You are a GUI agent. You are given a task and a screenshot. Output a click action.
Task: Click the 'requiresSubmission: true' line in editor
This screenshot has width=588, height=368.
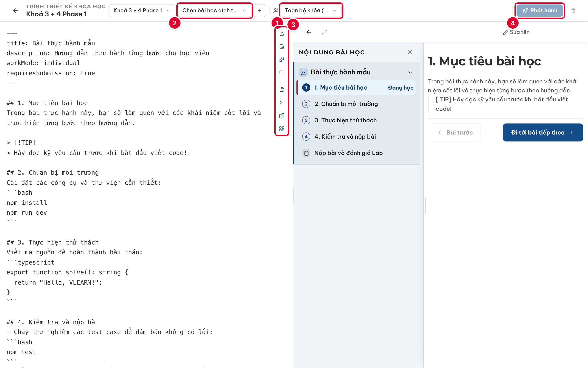[51, 73]
